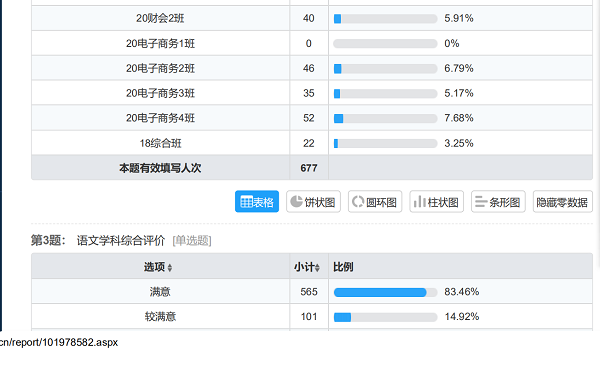The height and width of the screenshot is (366, 600).
Task: Sort by the 小计 subtotal column arrows
Action: coord(317,268)
